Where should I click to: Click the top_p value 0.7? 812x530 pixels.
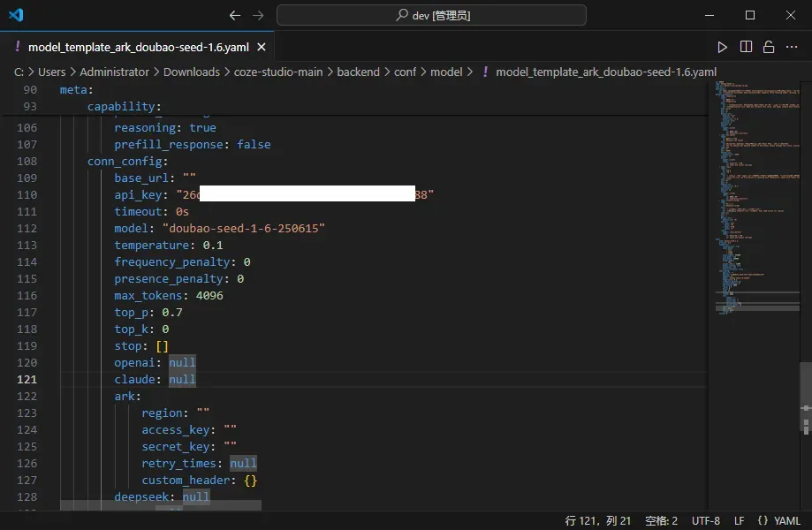(172, 312)
